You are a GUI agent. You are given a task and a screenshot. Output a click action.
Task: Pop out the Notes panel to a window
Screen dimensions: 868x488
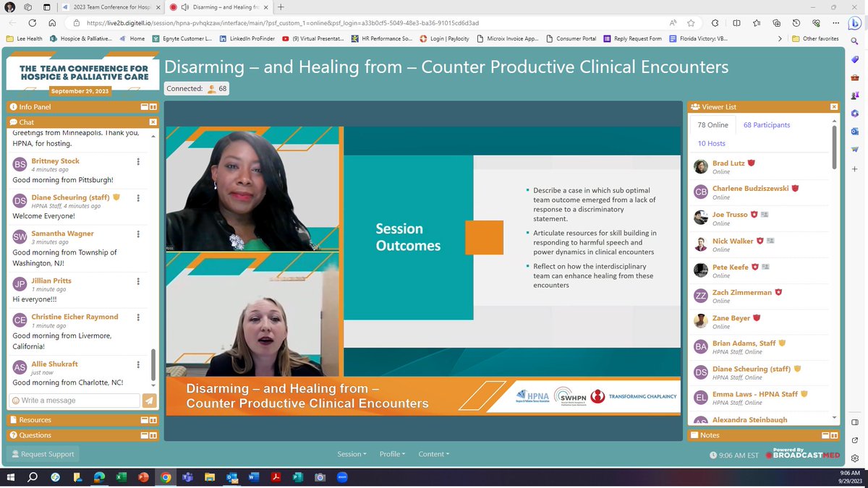click(x=833, y=435)
